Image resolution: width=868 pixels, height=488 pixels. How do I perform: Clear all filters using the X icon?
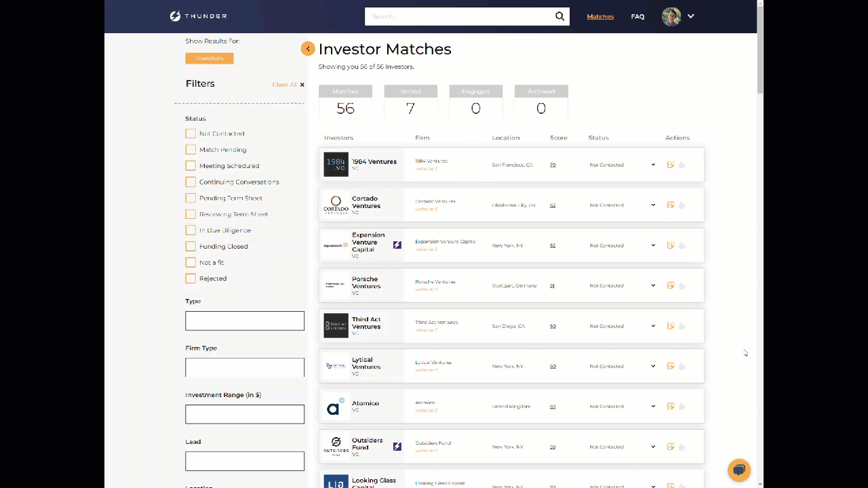click(x=302, y=85)
